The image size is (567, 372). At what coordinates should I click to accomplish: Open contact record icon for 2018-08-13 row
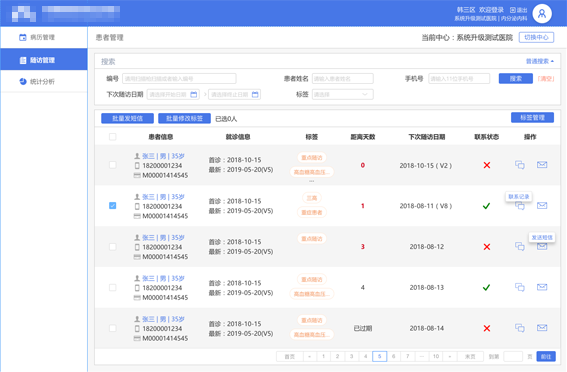coord(520,287)
